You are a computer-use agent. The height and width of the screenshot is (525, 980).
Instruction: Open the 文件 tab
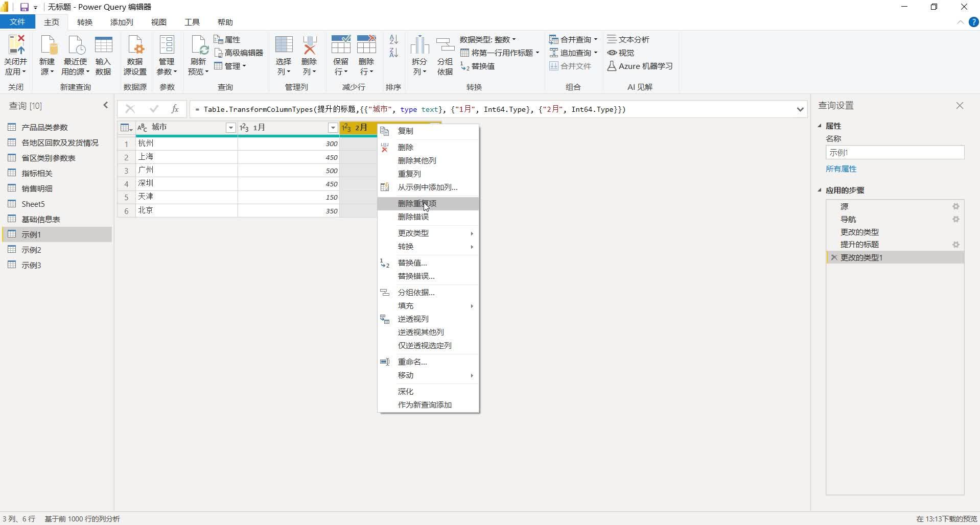17,22
